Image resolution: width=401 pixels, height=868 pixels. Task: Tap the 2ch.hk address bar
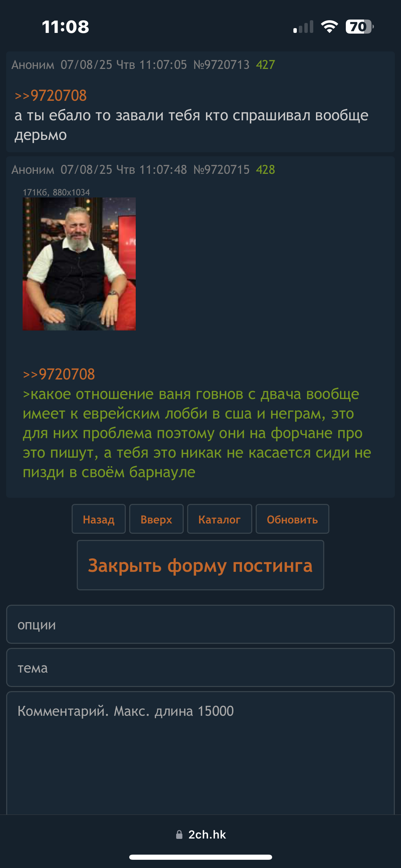click(200, 834)
